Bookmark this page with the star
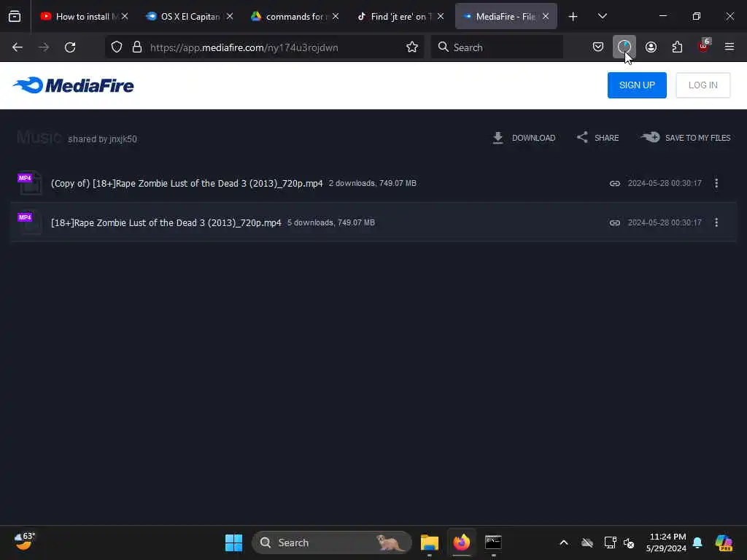This screenshot has height=560, width=747. click(x=412, y=47)
